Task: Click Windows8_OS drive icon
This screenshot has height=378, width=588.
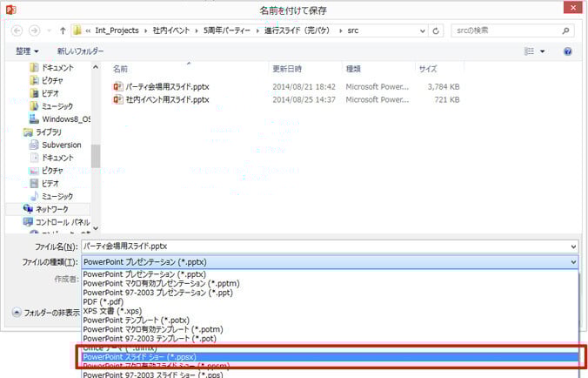Action: point(34,119)
